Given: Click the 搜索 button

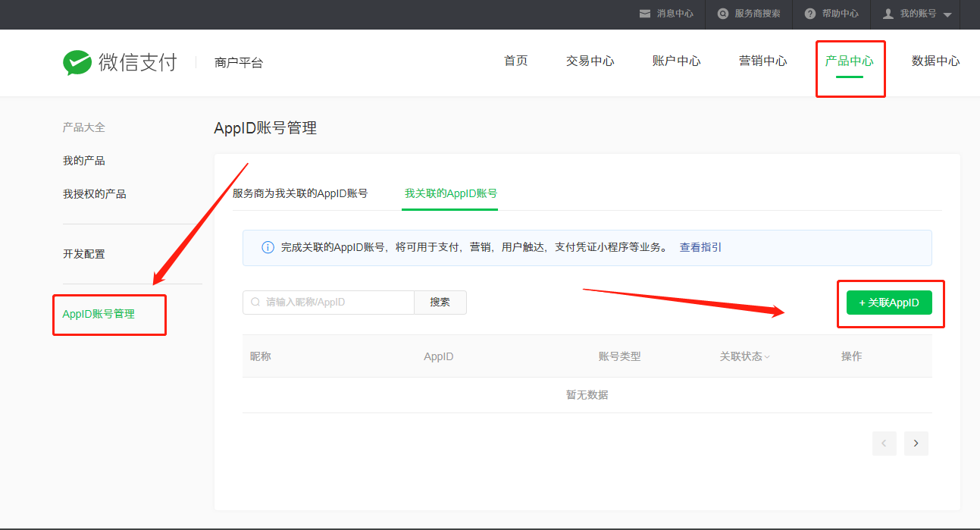Looking at the screenshot, I should click(x=440, y=302).
